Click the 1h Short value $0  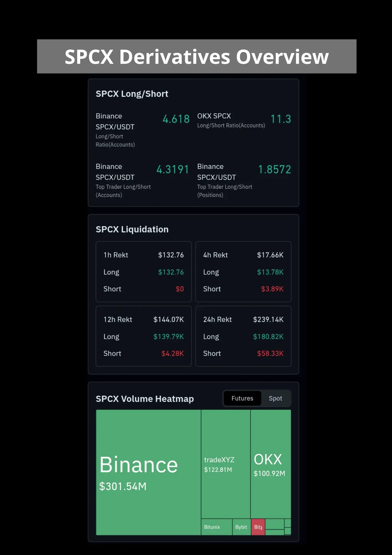(180, 289)
